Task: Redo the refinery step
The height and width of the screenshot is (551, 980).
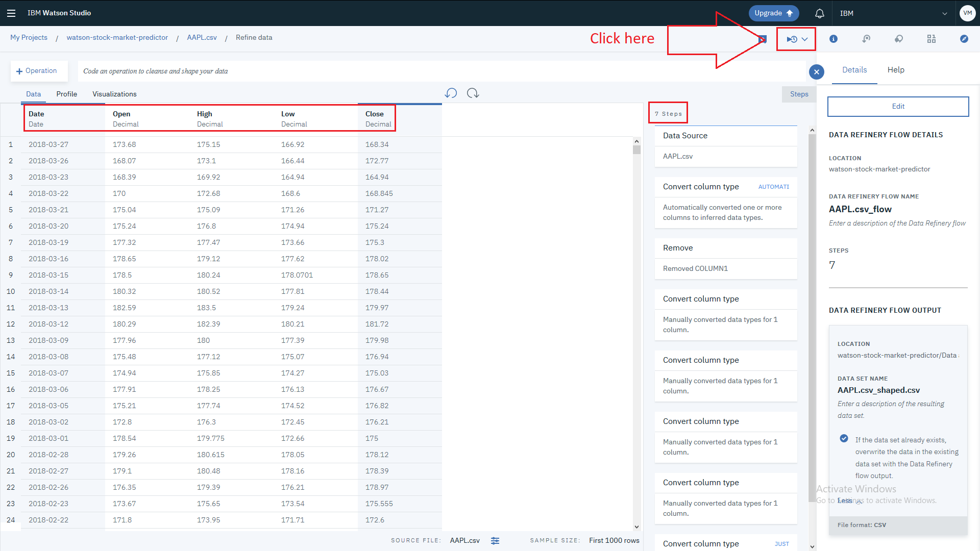Action: tap(473, 93)
